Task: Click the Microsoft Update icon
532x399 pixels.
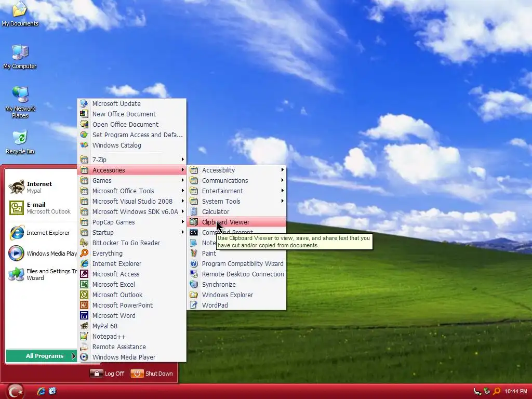Action: click(x=84, y=103)
